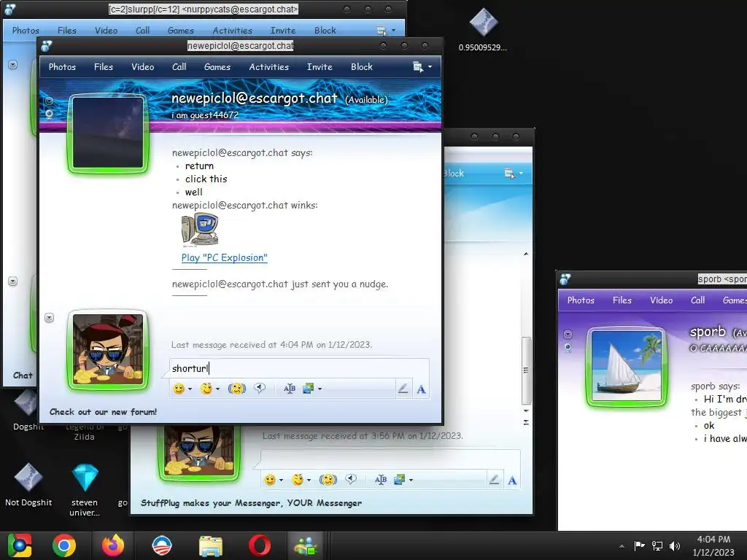This screenshot has width=747, height=560.
Task: Open Firefox from the taskbar
Action: tap(113, 545)
